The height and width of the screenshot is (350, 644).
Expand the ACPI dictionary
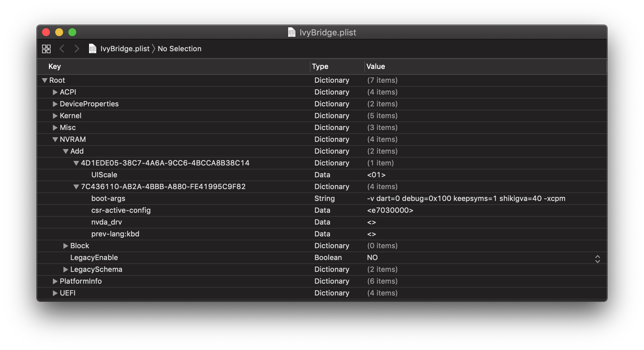[55, 92]
